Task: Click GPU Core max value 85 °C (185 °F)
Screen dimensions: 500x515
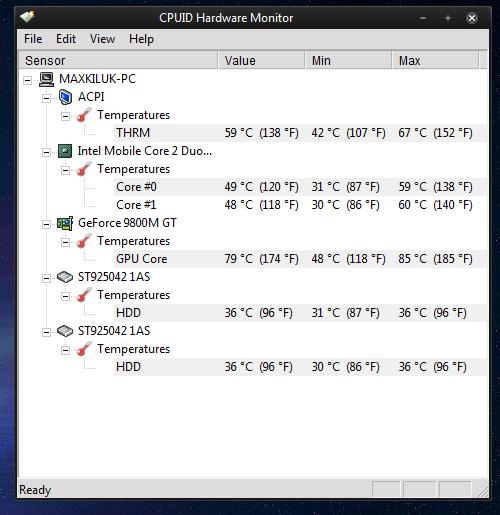Action: [435, 259]
